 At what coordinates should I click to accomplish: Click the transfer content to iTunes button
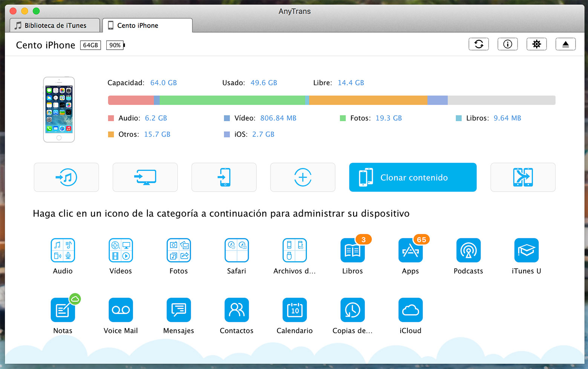(x=66, y=177)
